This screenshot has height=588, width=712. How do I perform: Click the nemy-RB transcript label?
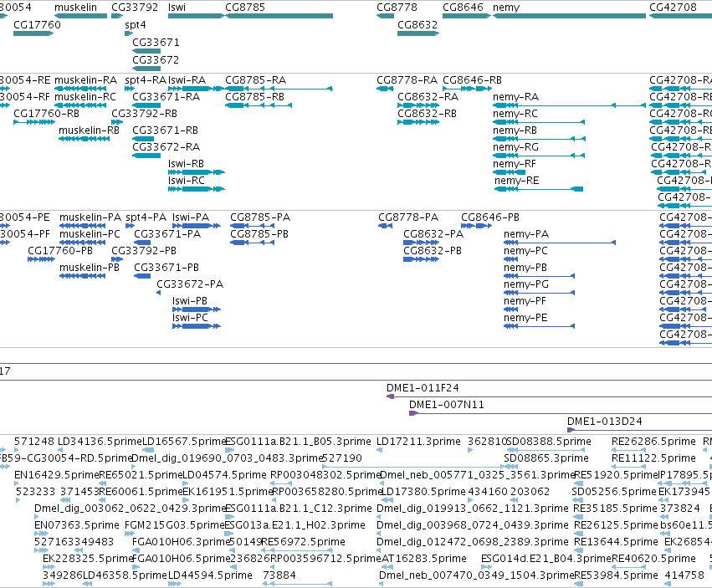515,130
